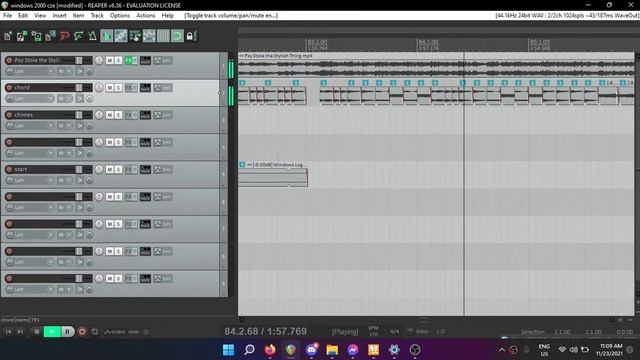The height and width of the screenshot is (360, 640).
Task: Record-arm the start track
Action: [x=9, y=169]
